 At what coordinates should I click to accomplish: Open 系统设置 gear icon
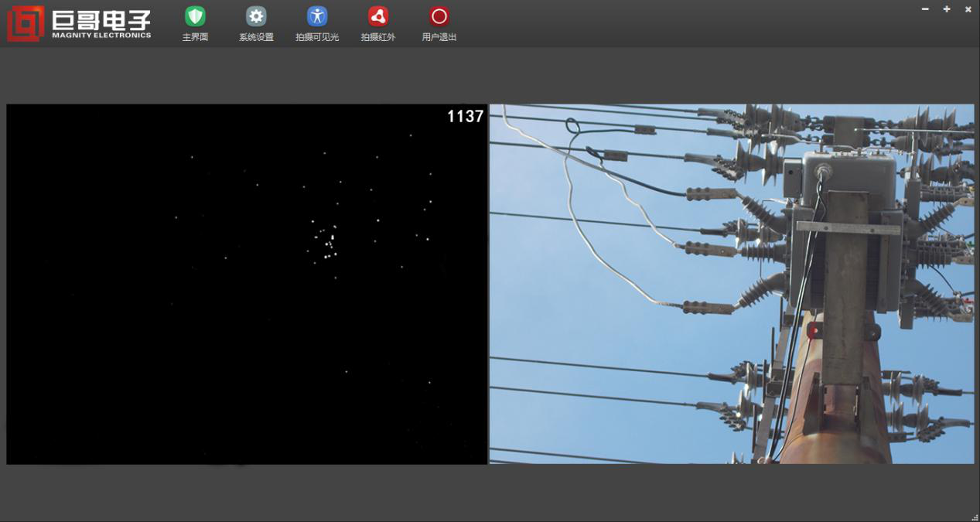[256, 16]
